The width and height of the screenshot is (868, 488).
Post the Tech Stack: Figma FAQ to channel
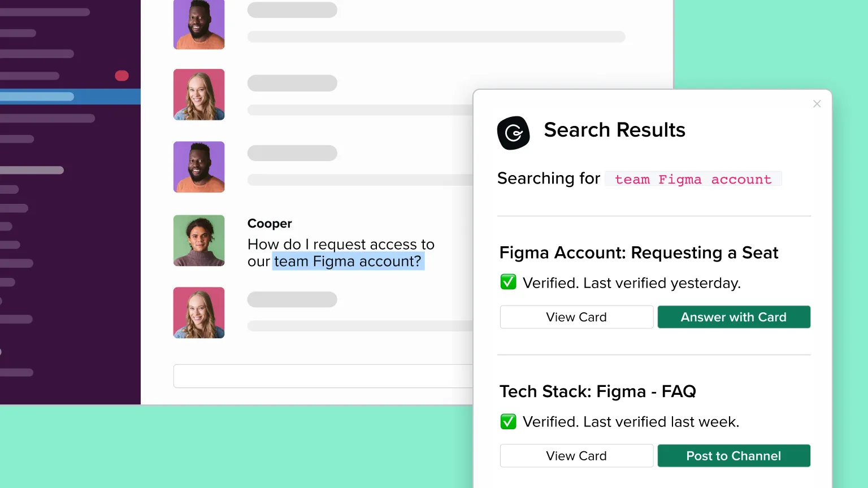click(x=734, y=456)
